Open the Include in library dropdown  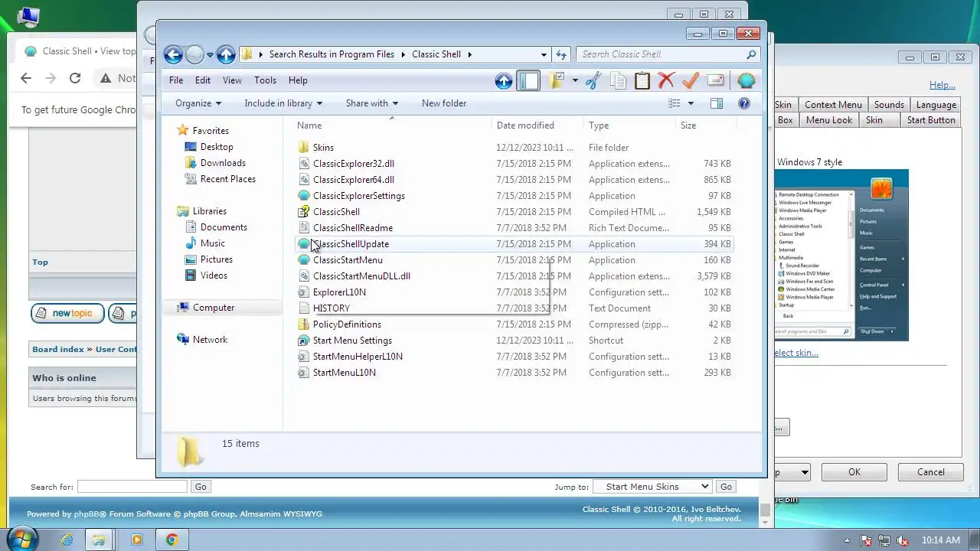pos(283,103)
